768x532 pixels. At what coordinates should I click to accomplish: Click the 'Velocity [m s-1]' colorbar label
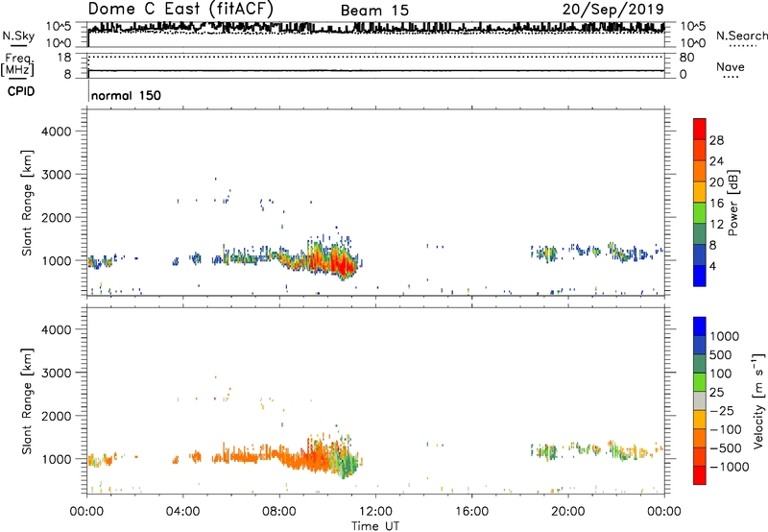click(758, 400)
